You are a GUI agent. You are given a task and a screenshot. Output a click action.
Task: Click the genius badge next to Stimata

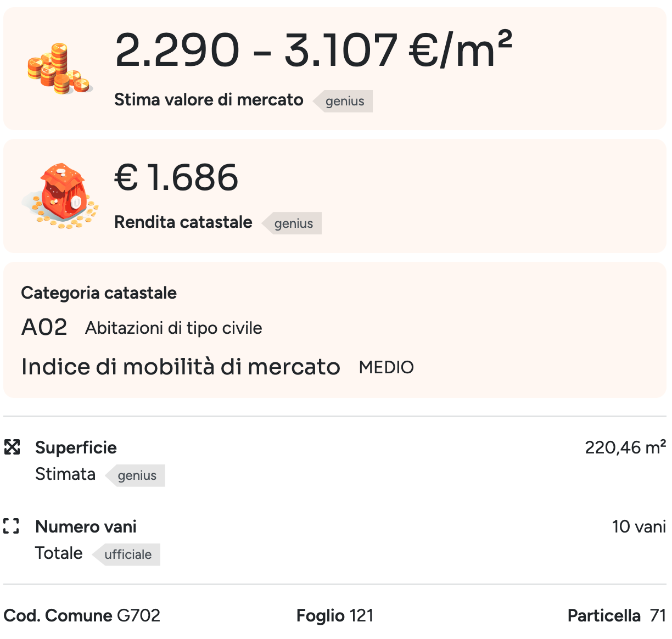pos(137,475)
